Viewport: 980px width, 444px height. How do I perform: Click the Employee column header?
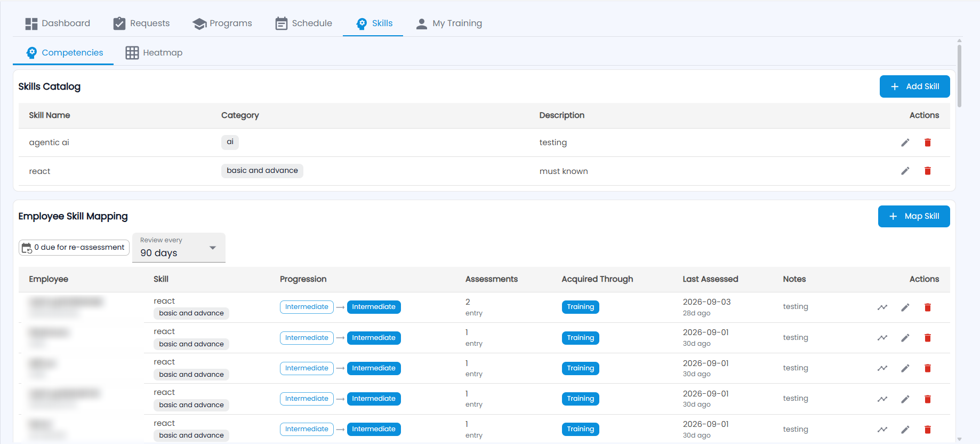tap(49, 279)
